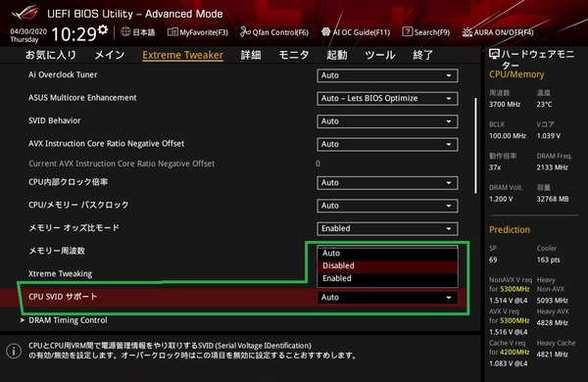Switch to the モニタ tab
The width and height of the screenshot is (588, 382).
(x=294, y=55)
